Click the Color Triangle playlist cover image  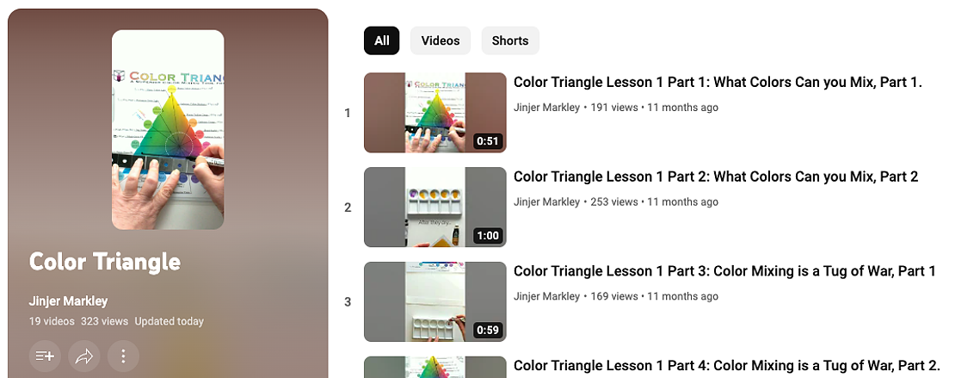click(168, 129)
